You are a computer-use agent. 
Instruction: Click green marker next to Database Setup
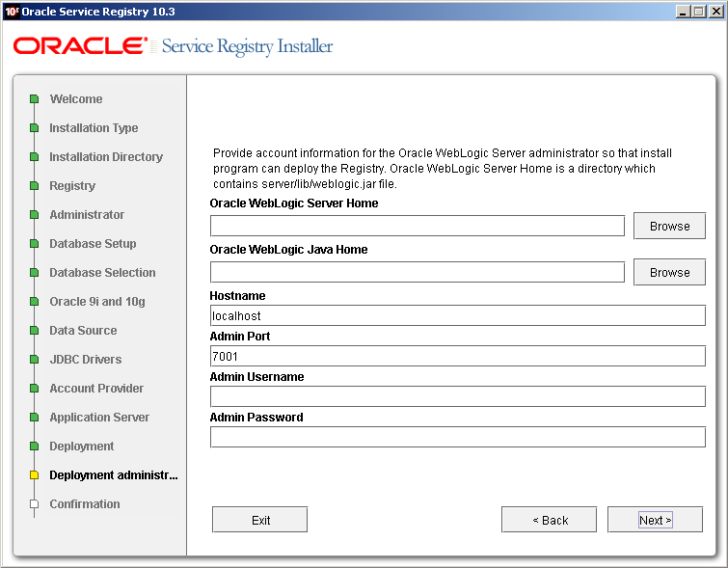coord(34,243)
